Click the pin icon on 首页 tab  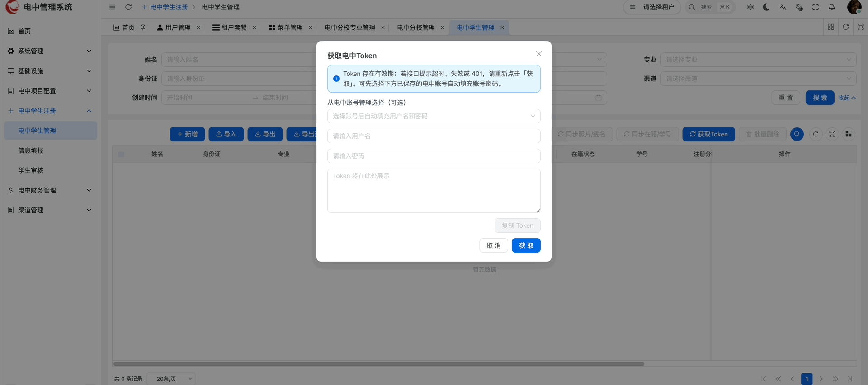pos(143,28)
